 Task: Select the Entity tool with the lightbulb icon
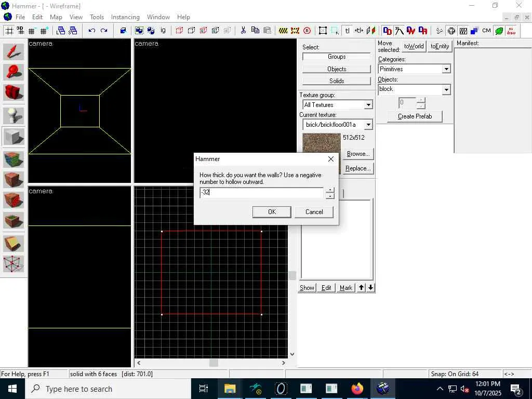tap(14, 115)
